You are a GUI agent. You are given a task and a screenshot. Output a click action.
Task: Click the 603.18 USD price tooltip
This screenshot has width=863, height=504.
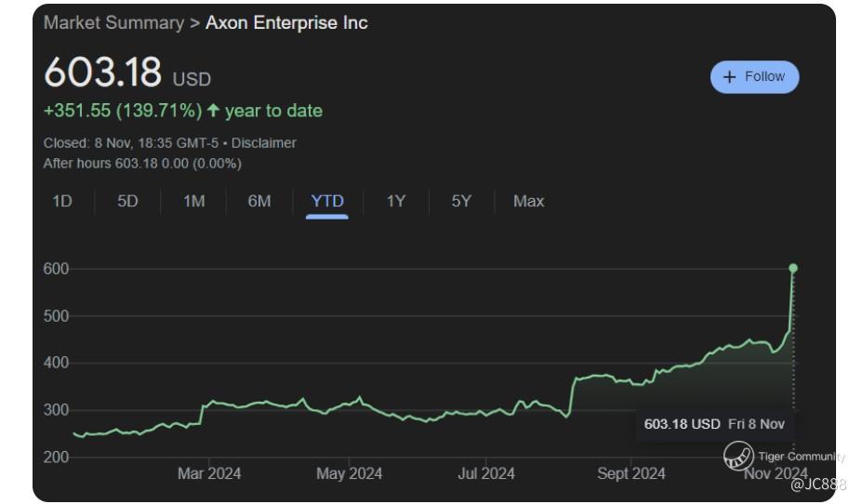714,424
